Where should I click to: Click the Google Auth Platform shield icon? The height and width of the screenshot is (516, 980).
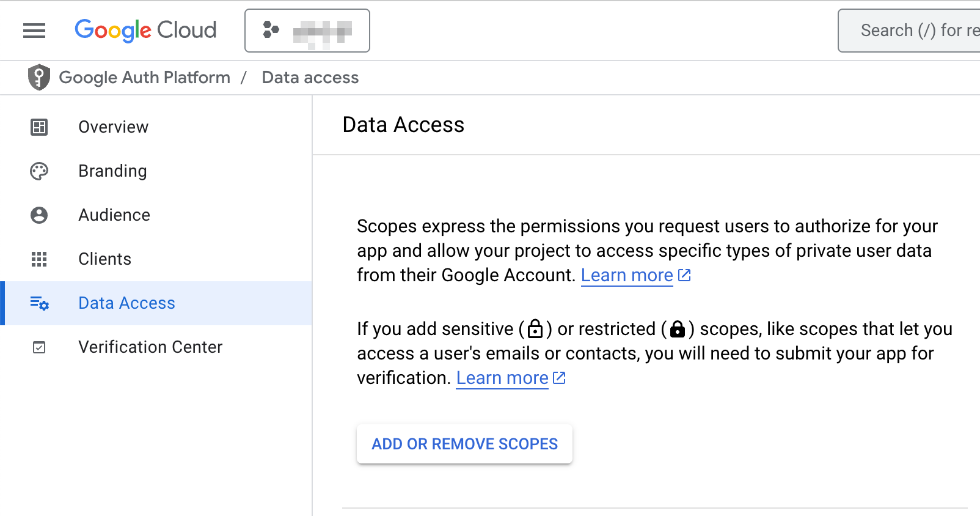[39, 78]
